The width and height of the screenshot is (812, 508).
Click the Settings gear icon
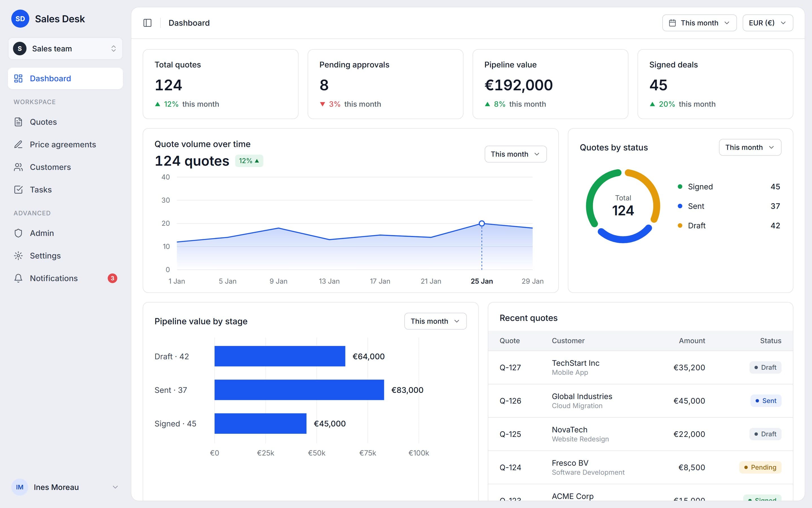tap(18, 256)
